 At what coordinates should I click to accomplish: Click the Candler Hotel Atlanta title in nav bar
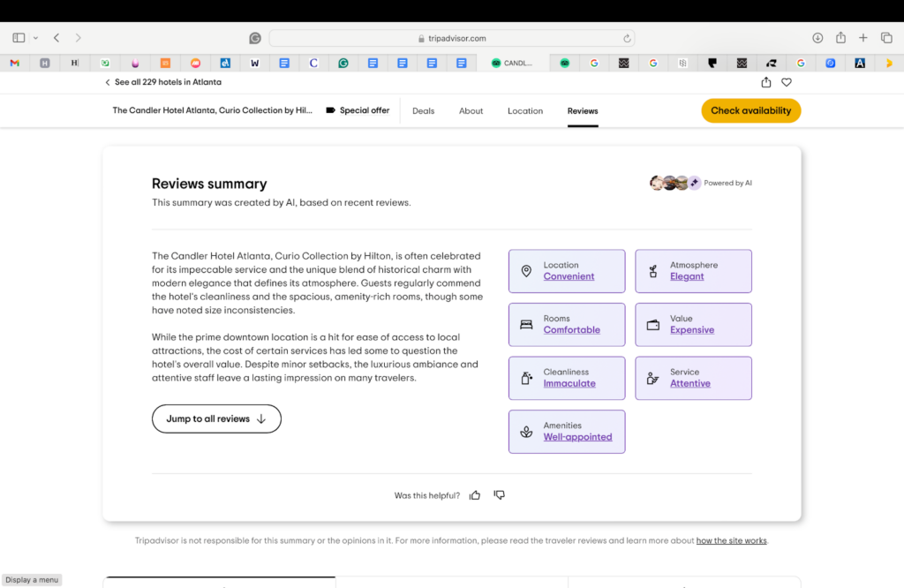212,110
